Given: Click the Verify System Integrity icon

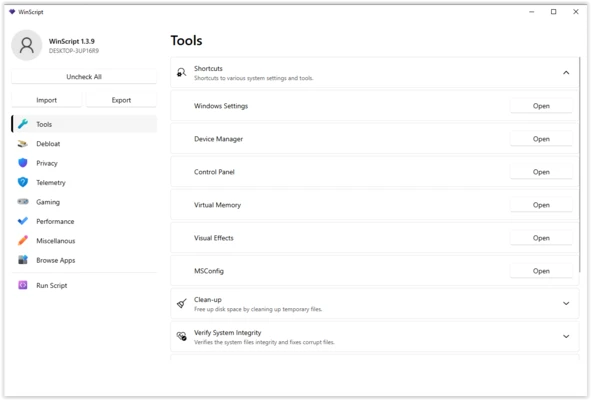Looking at the screenshot, I should (x=182, y=336).
